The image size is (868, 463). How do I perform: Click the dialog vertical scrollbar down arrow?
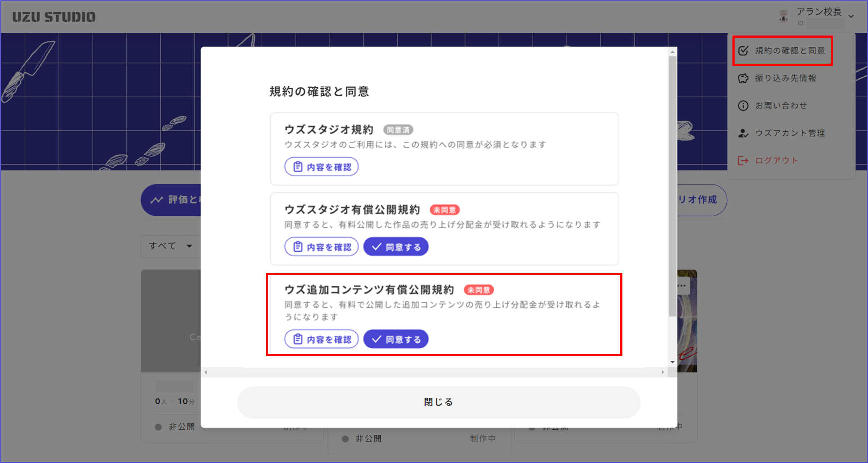(672, 362)
